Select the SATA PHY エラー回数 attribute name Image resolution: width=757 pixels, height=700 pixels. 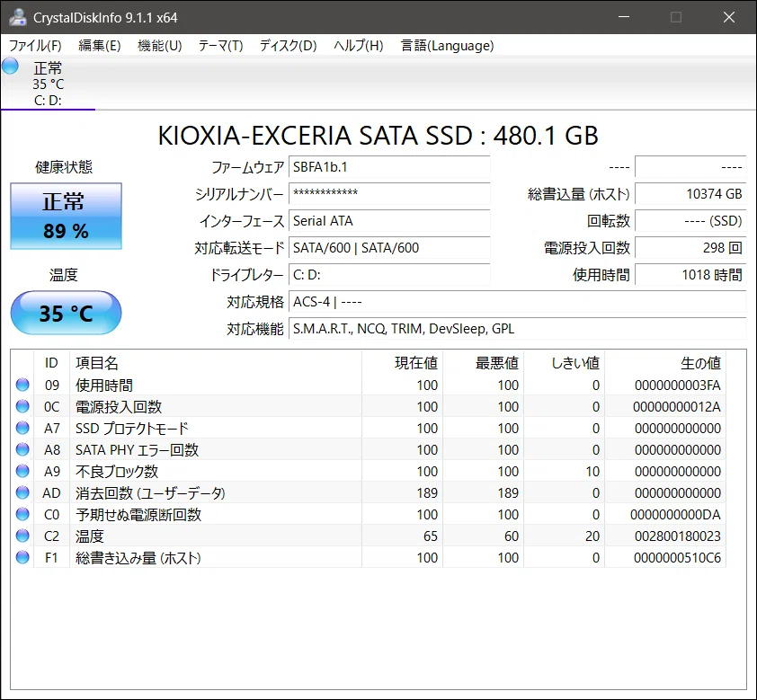[137, 450]
